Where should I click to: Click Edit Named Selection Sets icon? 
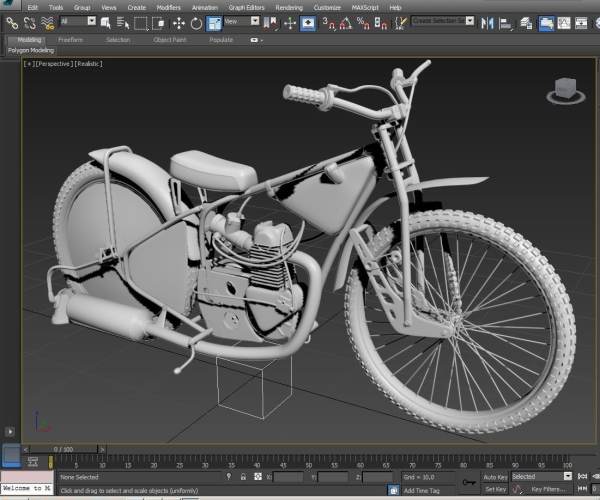coord(400,23)
